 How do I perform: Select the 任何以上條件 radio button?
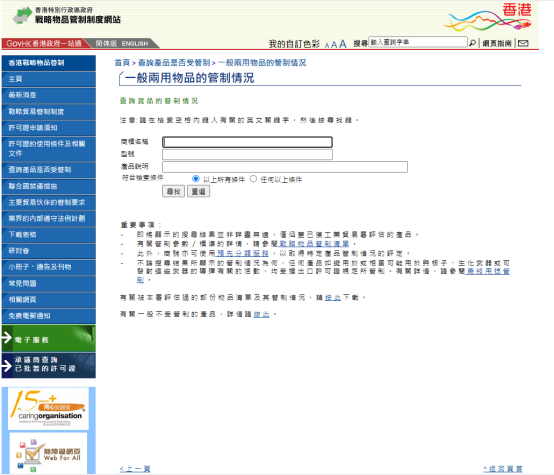pos(253,179)
